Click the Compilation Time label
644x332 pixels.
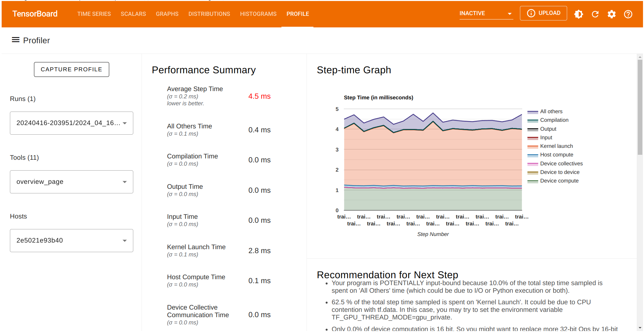tap(192, 156)
